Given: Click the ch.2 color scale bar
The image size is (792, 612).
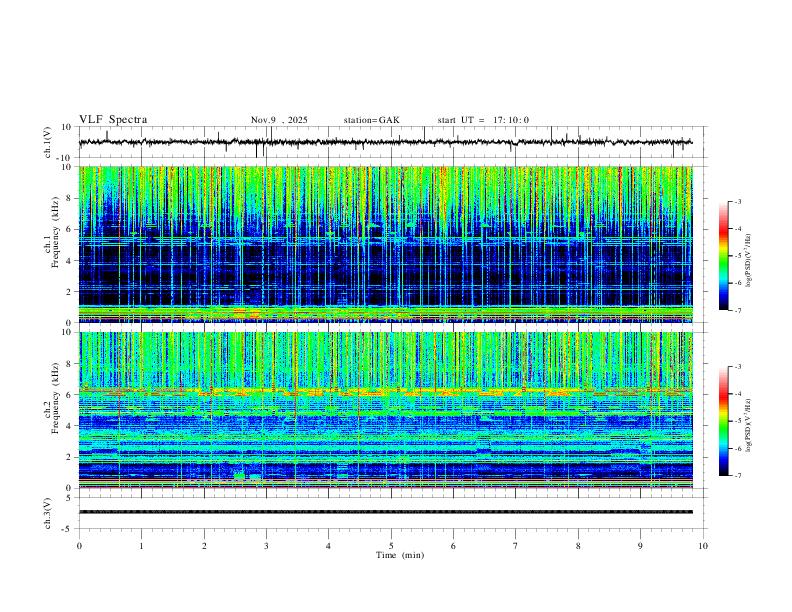Looking at the screenshot, I should (723, 421).
